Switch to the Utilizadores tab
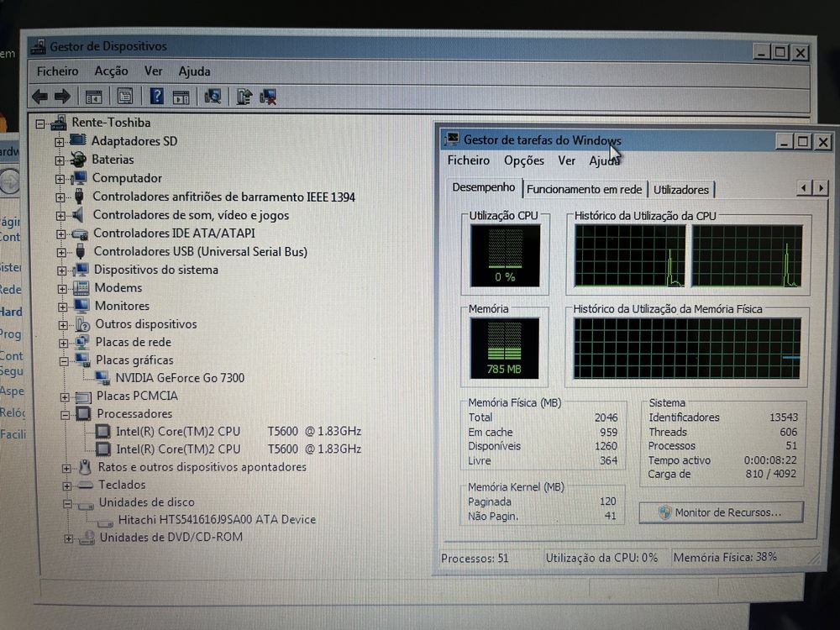 (x=681, y=190)
